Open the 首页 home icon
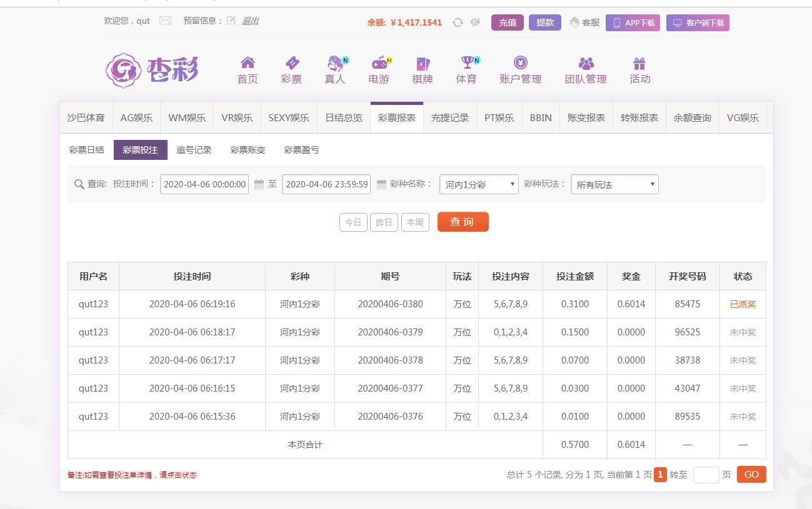The image size is (812, 509). point(248,63)
